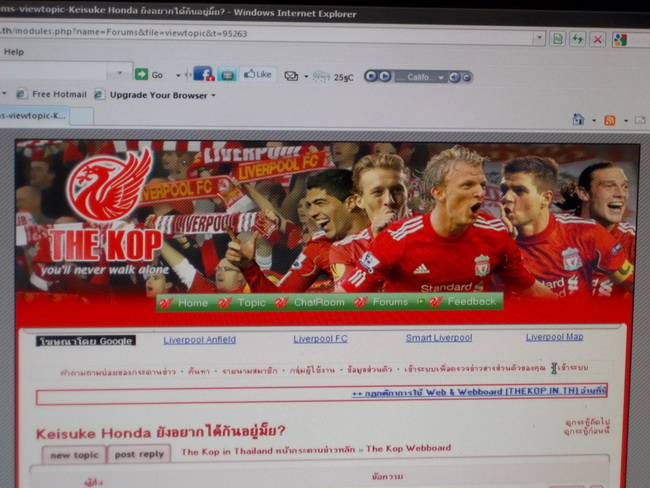The width and height of the screenshot is (650, 488).
Task: Click the new topic button
Action: [x=75, y=455]
